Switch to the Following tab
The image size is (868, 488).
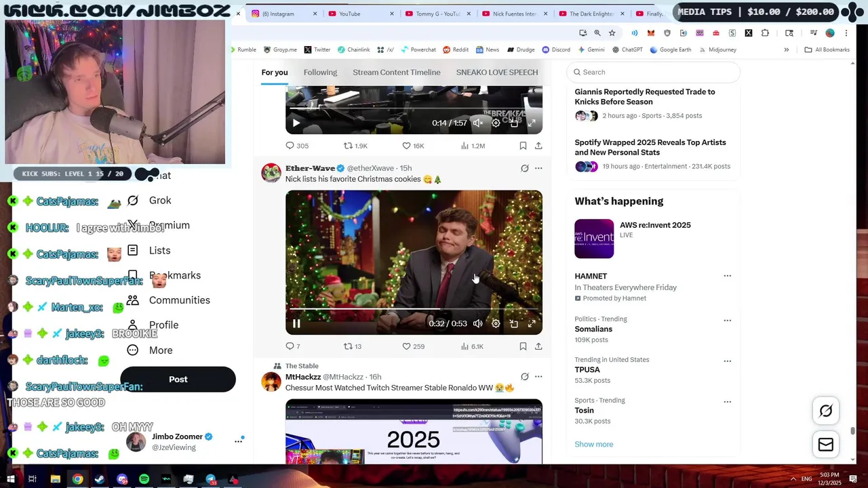point(320,73)
